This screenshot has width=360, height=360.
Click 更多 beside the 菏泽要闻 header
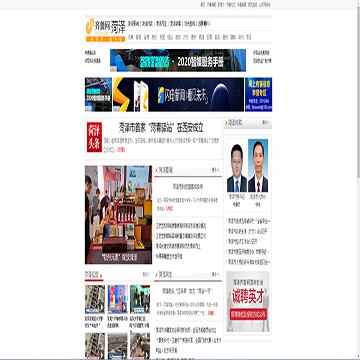(x=215, y=170)
